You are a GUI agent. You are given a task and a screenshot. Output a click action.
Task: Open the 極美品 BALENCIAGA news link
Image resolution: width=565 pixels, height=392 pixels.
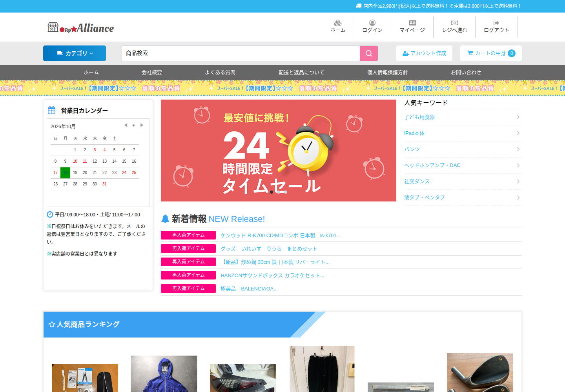[x=249, y=289]
